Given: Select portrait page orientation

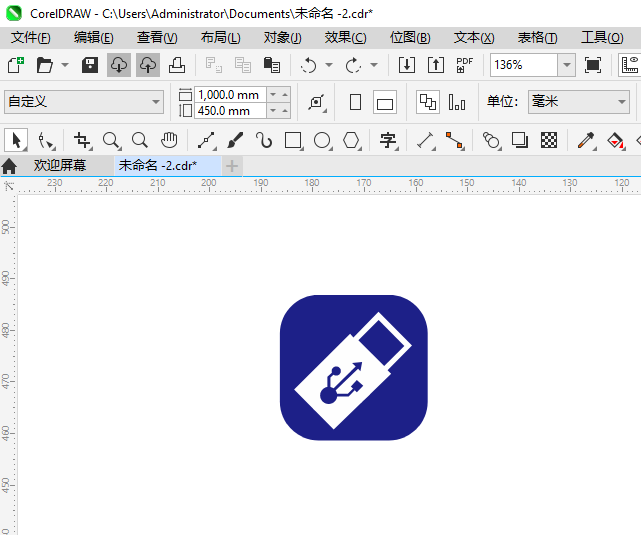Looking at the screenshot, I should pyautogui.click(x=356, y=102).
